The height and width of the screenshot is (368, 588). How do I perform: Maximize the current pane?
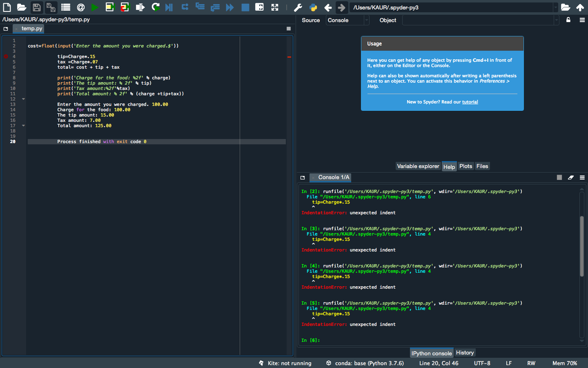259,7
